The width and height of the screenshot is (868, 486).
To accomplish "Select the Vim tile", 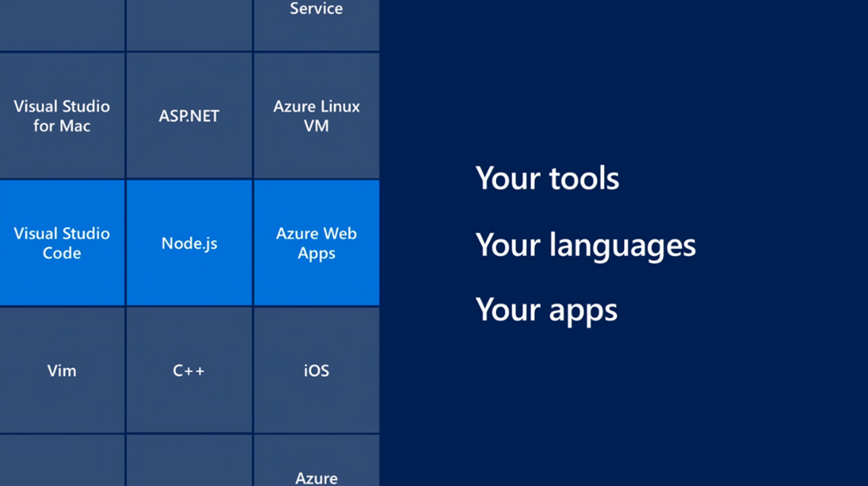I will pyautogui.click(x=62, y=370).
